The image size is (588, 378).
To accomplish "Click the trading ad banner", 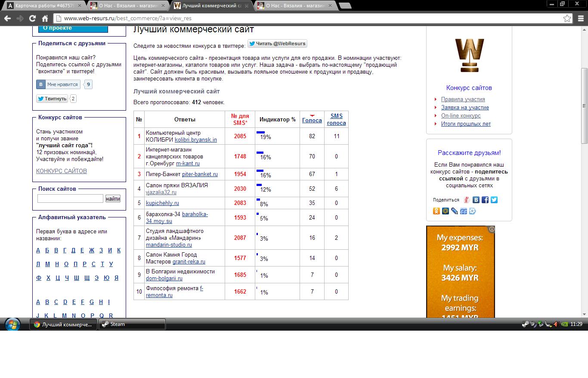I will tap(461, 272).
